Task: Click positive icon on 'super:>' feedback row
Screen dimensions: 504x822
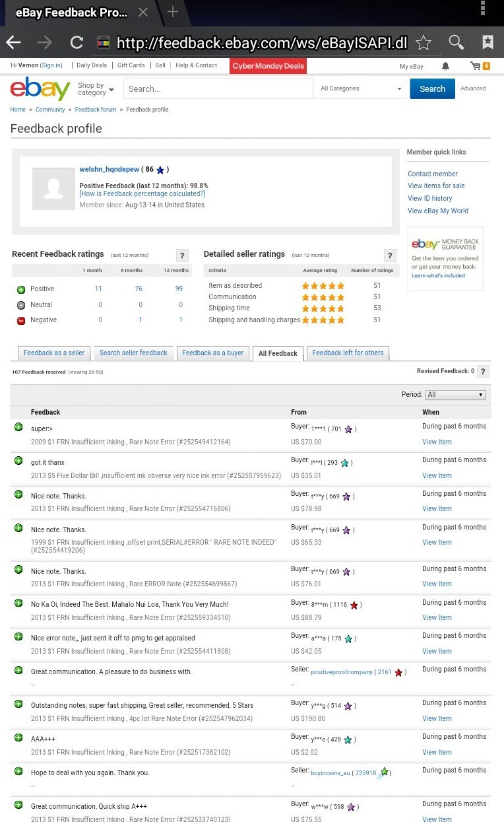Action: click(x=18, y=427)
